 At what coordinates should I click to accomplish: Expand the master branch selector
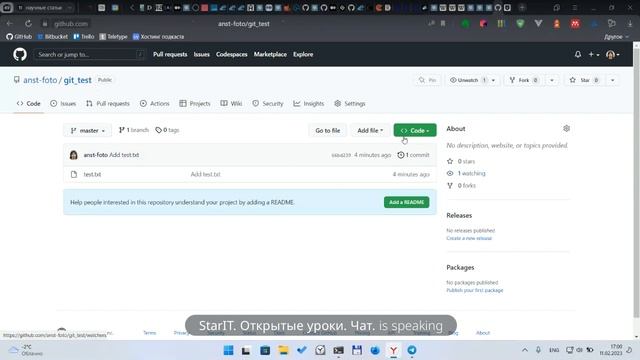click(x=87, y=130)
